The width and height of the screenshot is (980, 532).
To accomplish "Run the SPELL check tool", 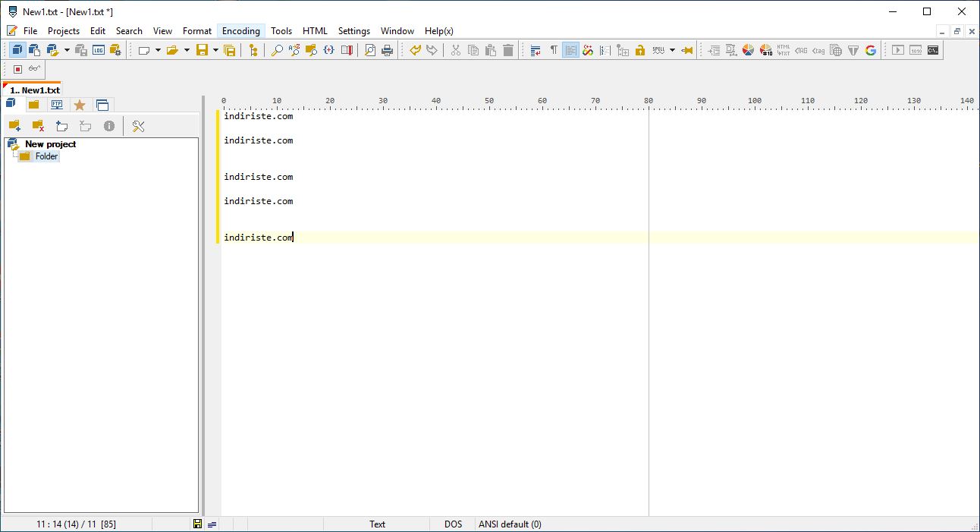I will point(658,50).
